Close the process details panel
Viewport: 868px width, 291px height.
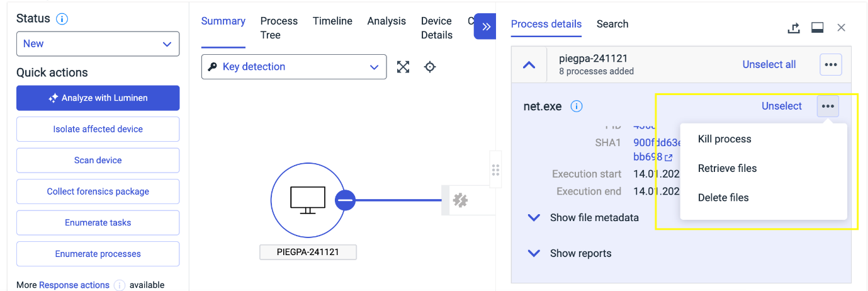pos(842,28)
